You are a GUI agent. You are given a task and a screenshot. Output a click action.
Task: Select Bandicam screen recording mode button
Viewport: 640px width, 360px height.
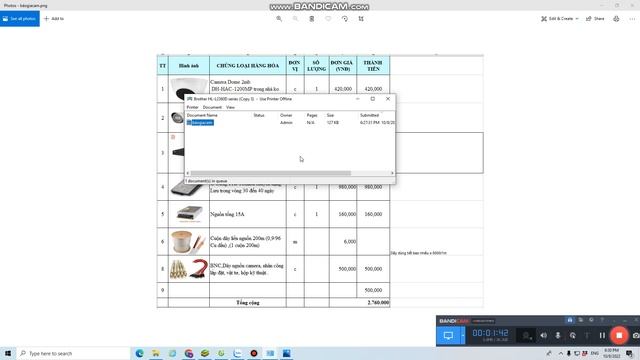[x=448, y=336]
